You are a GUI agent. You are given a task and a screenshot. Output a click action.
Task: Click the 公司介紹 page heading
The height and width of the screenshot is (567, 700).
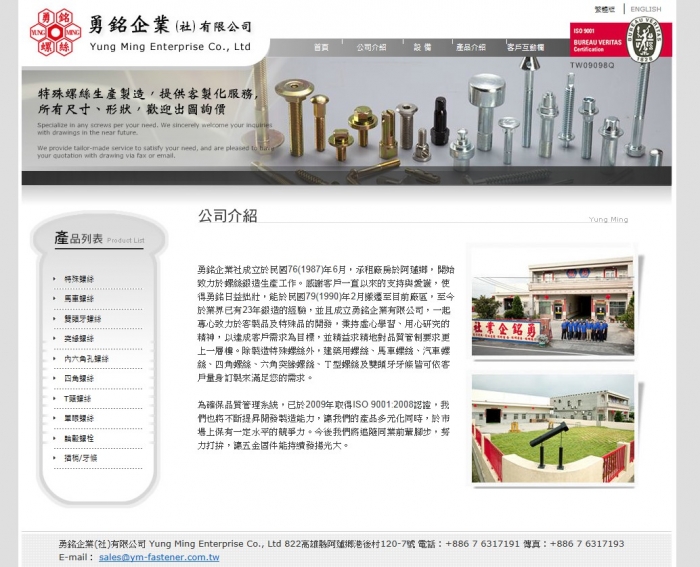click(228, 216)
